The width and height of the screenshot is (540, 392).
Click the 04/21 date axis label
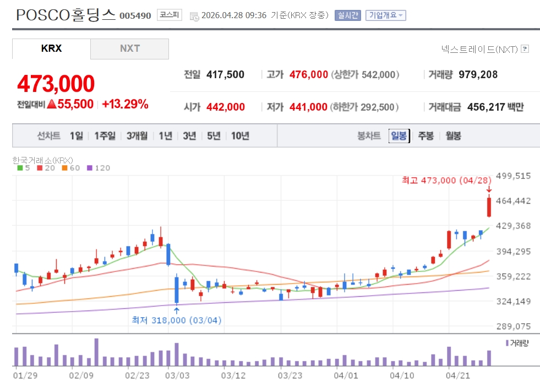click(x=457, y=375)
